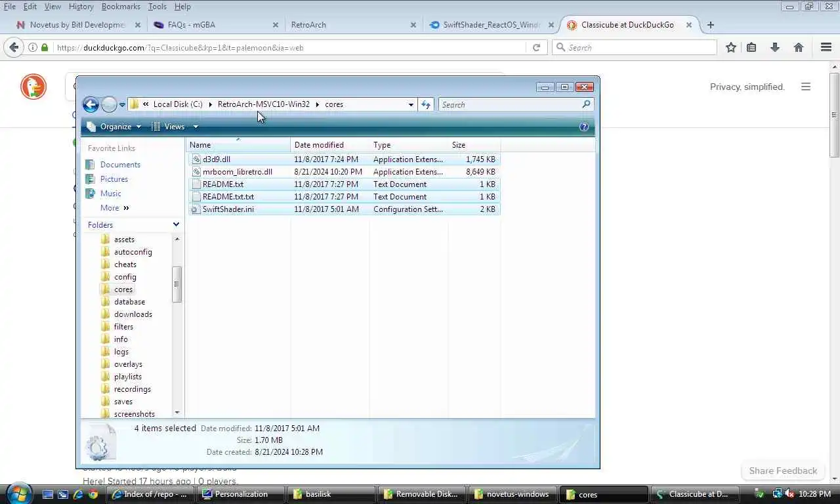Screen dimensions: 840x504
Task: Click the Windows Start orb
Action: pyautogui.click(x=18, y=493)
